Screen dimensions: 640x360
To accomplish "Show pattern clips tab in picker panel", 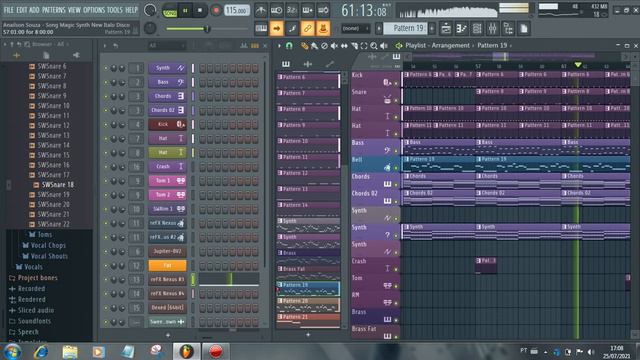I will [286, 64].
